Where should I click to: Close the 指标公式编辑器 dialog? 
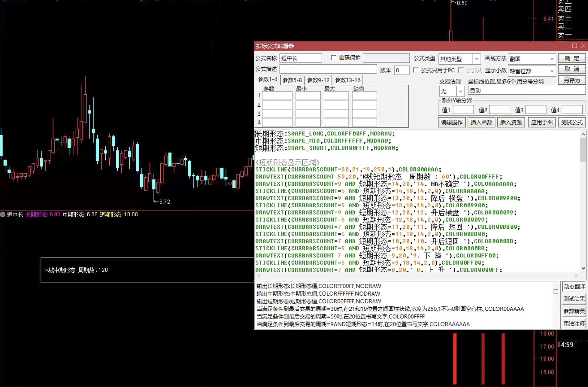[x=583, y=46]
